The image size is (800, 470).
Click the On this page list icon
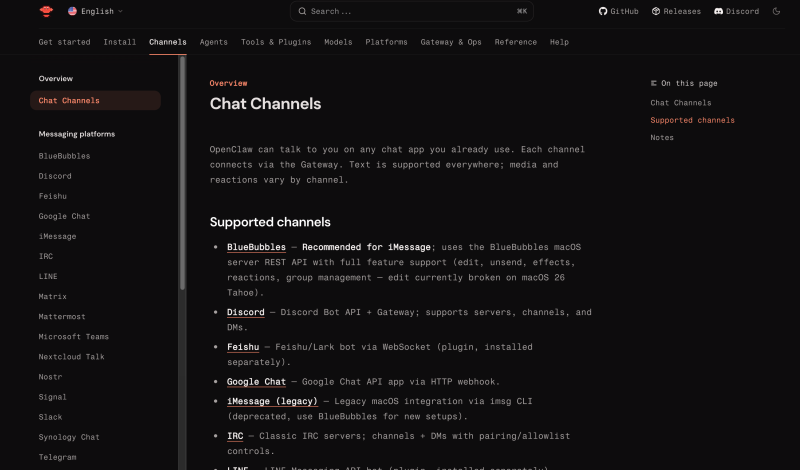[654, 83]
